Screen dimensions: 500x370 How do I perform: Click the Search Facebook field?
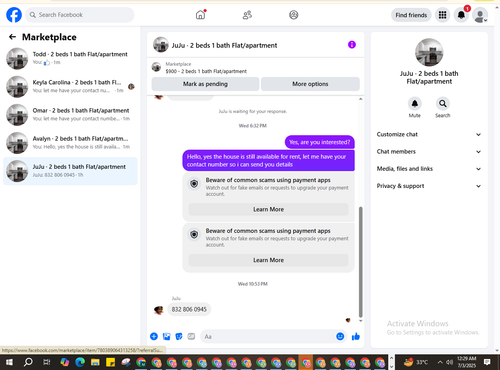click(80, 15)
